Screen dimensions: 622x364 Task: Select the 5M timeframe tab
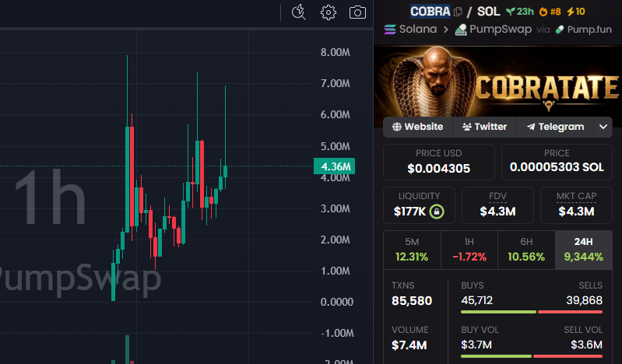[412, 250]
